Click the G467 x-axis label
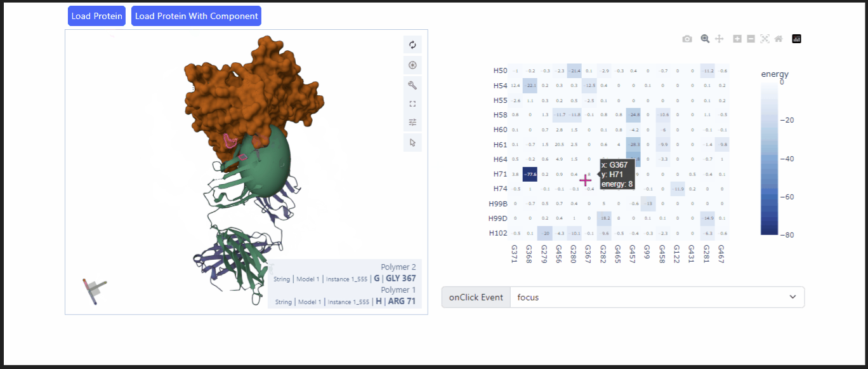The height and width of the screenshot is (369, 868). point(721,253)
